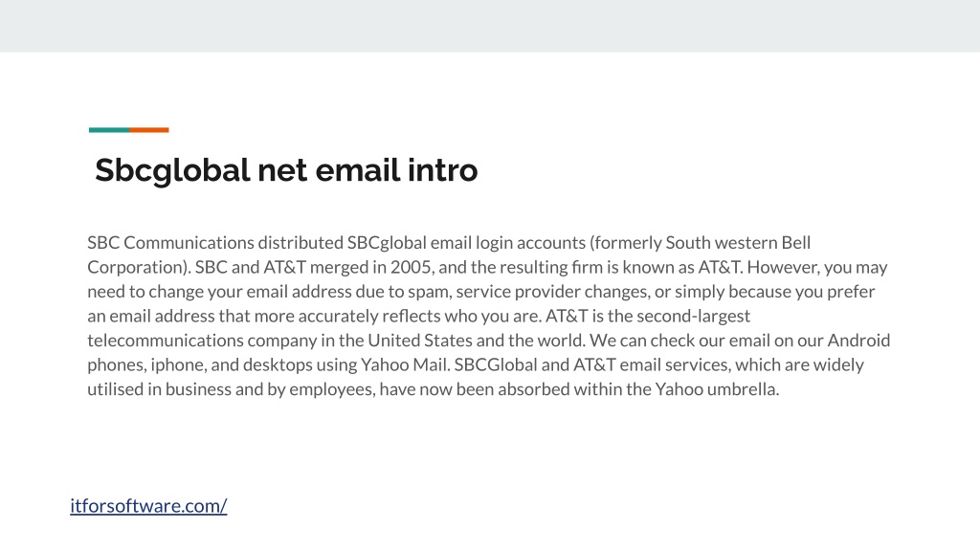The width and height of the screenshot is (980, 551).
Task: Click the word 'Sbcglobal' in the title
Action: tap(172, 170)
